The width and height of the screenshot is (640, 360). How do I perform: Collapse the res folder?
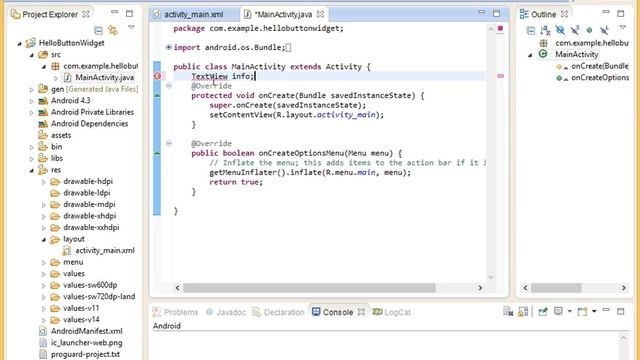pyautogui.click(x=32, y=170)
